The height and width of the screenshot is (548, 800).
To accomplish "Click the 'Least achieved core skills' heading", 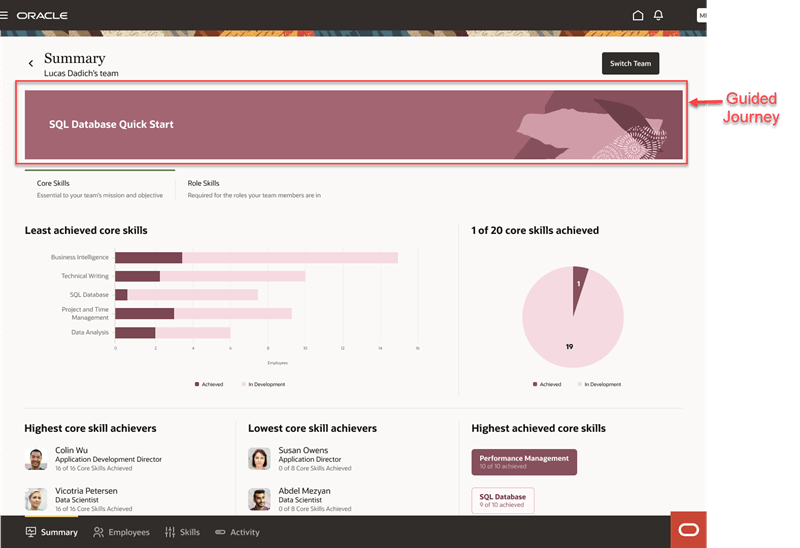I will click(x=86, y=231).
